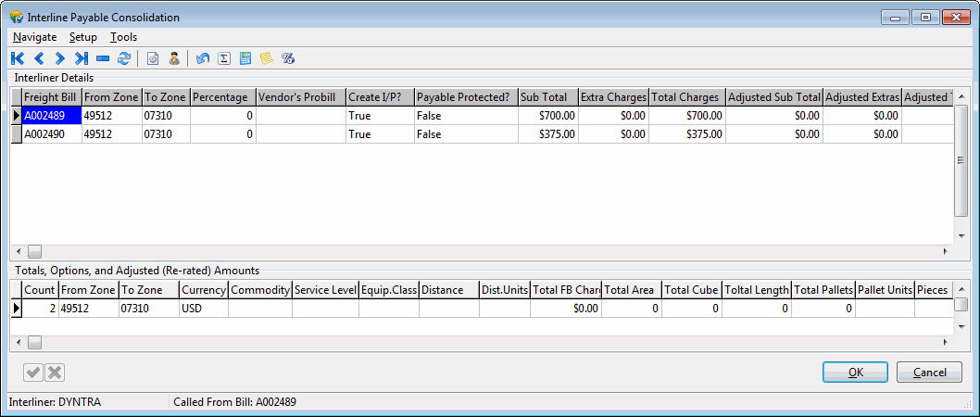Open the Setup menu
Image resolution: width=980 pixels, height=417 pixels.
tap(83, 37)
